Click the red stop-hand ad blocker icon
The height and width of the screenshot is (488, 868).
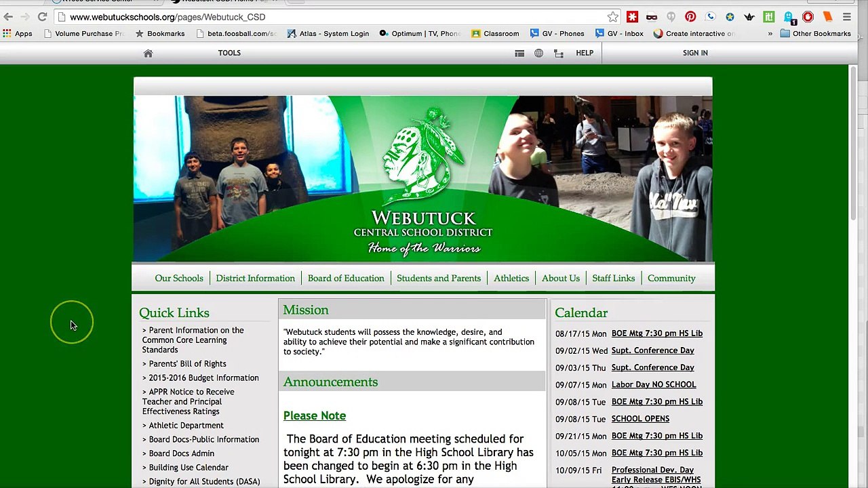pos(808,17)
